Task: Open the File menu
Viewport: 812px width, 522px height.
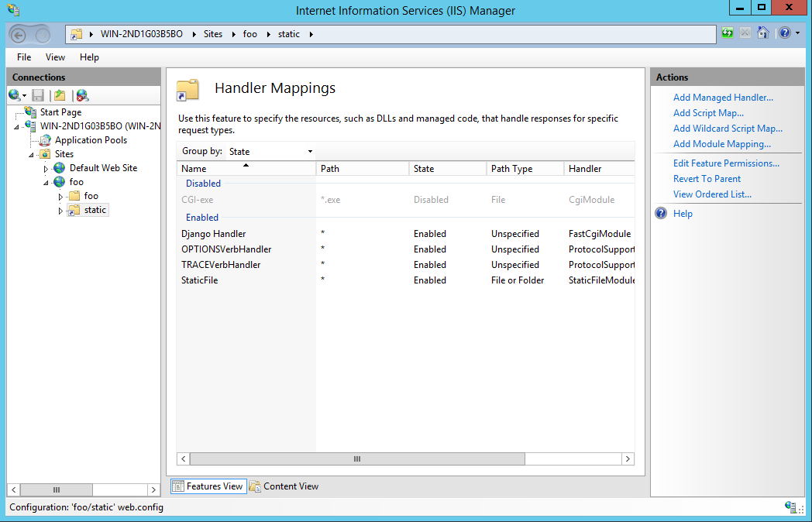Action: pos(24,57)
